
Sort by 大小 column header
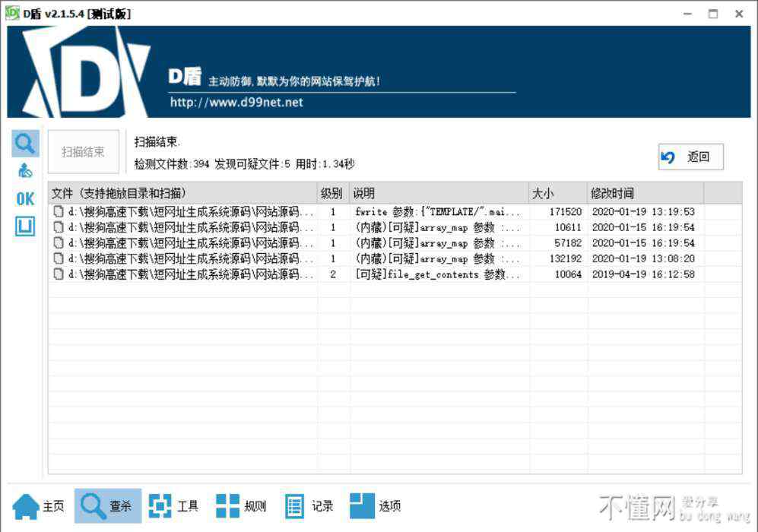pos(558,193)
